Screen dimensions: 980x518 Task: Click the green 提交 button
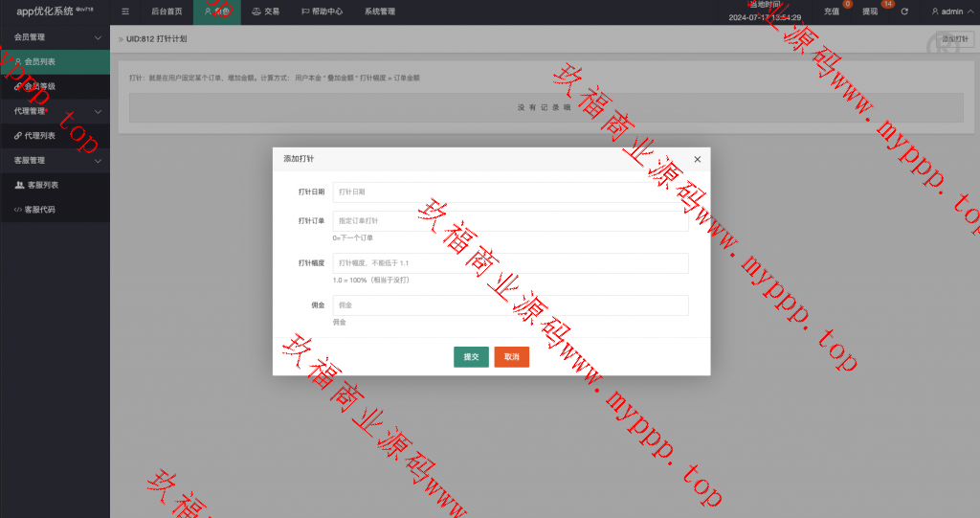(x=471, y=357)
